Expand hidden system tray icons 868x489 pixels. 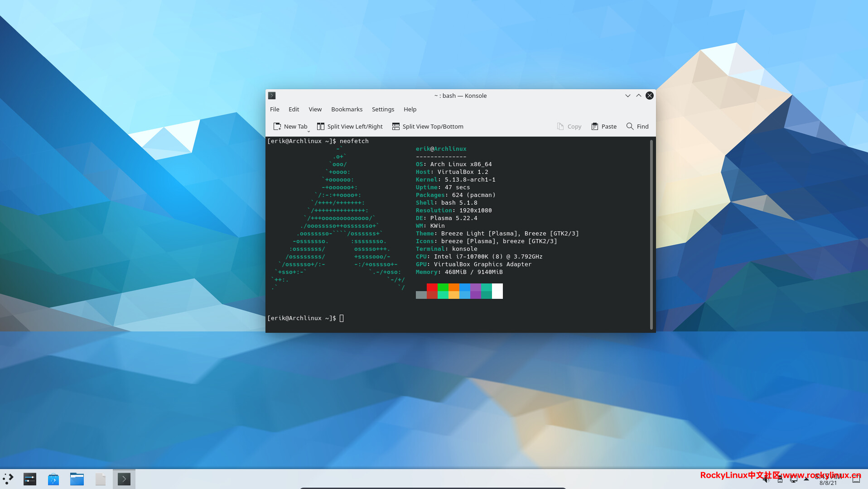click(806, 479)
